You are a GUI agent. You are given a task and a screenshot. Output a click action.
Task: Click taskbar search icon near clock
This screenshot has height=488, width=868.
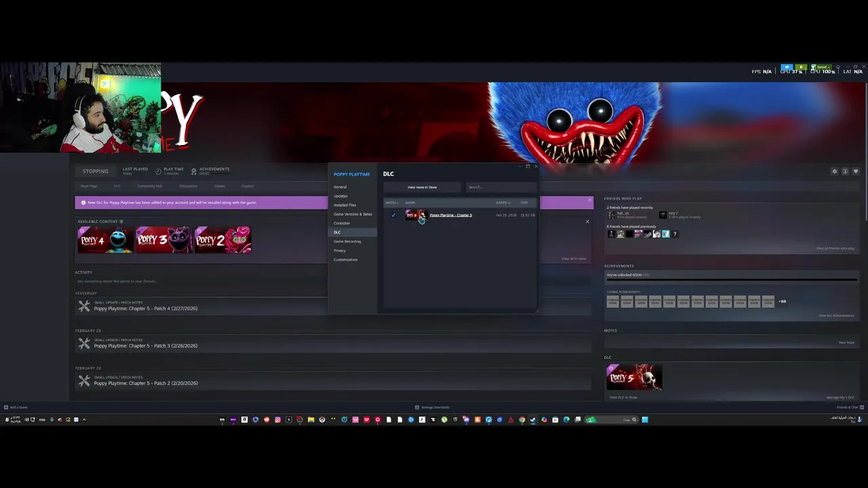pyautogui.click(x=634, y=420)
